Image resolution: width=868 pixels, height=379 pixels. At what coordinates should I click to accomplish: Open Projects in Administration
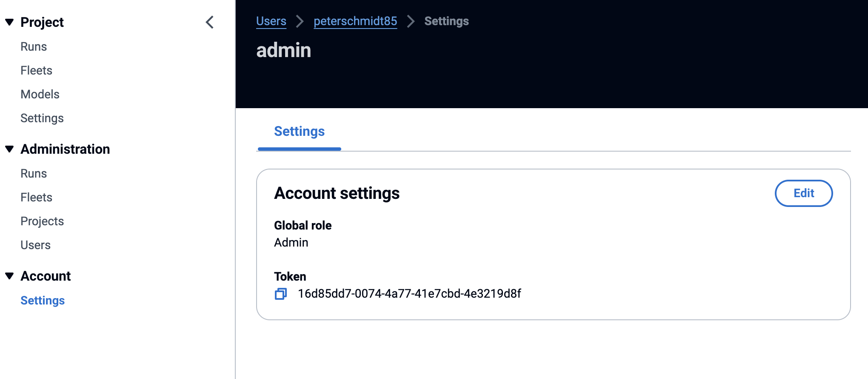tap(42, 221)
